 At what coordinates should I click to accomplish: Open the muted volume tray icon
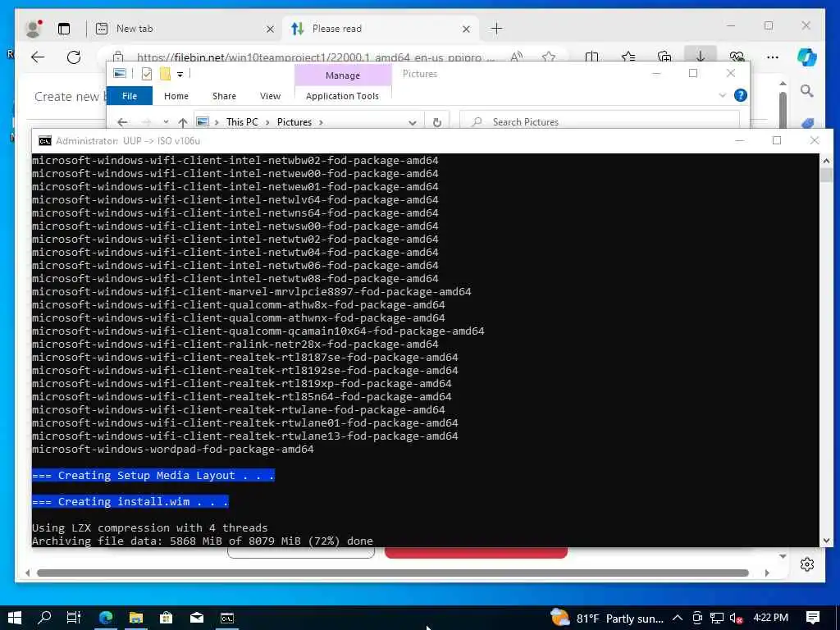click(x=737, y=618)
